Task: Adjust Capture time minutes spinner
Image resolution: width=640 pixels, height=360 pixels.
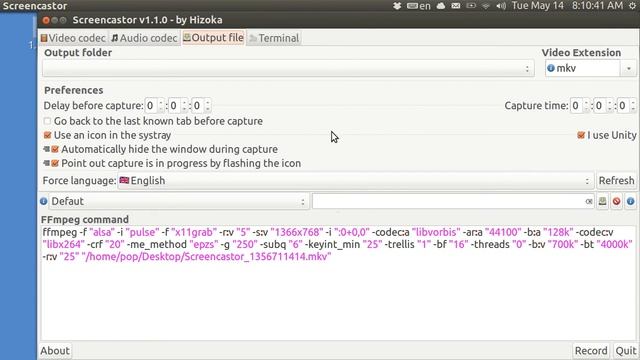Action: [603, 106]
